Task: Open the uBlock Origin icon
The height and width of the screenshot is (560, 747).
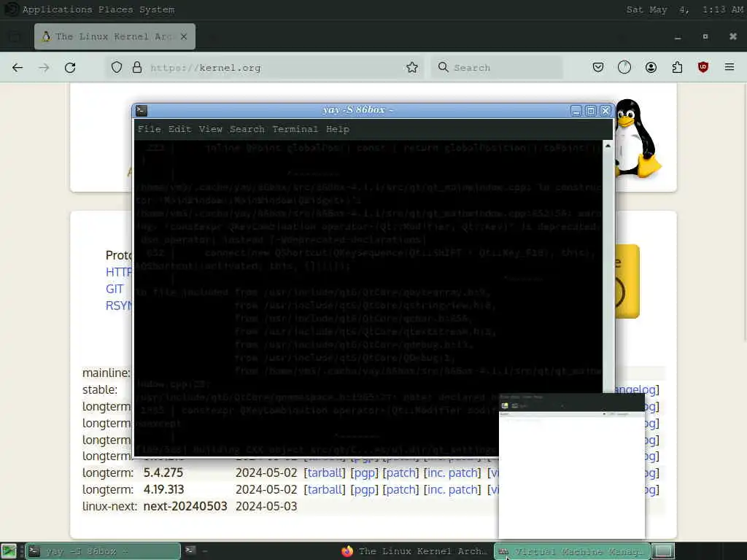Action: click(x=703, y=68)
